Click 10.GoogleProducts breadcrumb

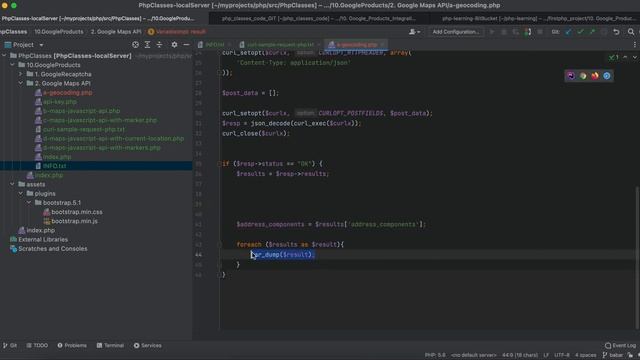coord(59,32)
